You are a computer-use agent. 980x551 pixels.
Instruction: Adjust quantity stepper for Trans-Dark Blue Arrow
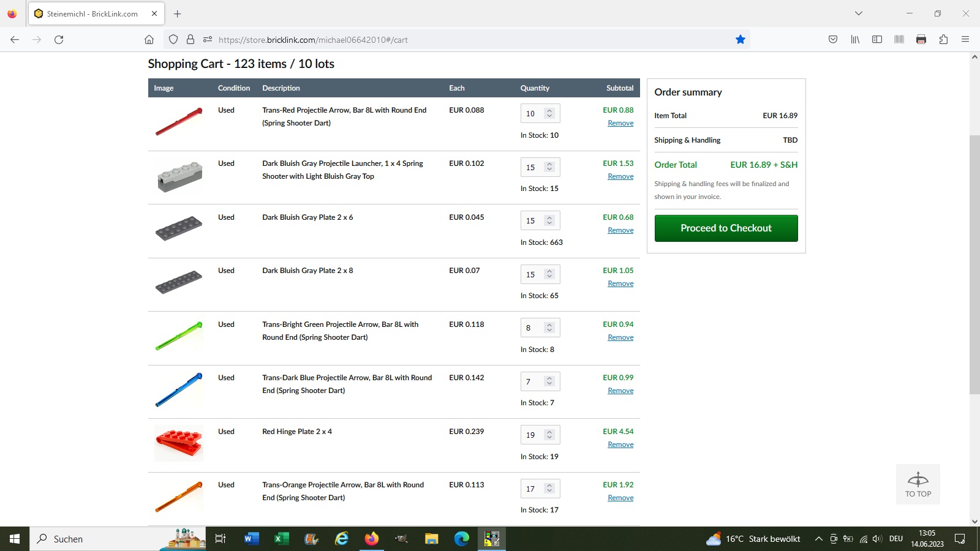click(x=549, y=381)
